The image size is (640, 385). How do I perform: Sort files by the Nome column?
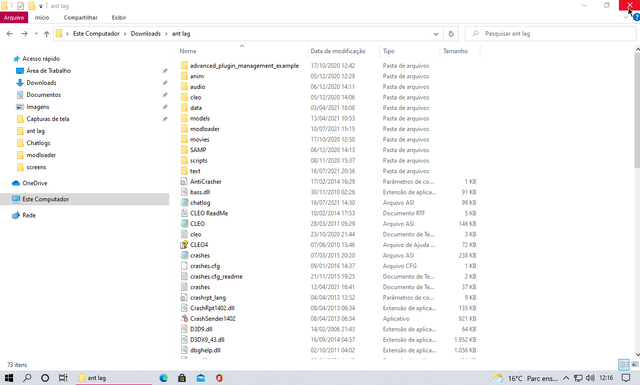point(188,51)
